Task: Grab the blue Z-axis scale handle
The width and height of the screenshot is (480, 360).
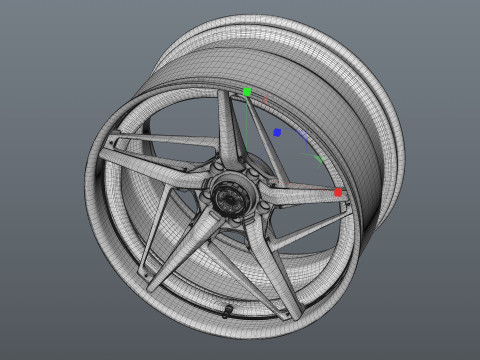Action: coord(277,133)
